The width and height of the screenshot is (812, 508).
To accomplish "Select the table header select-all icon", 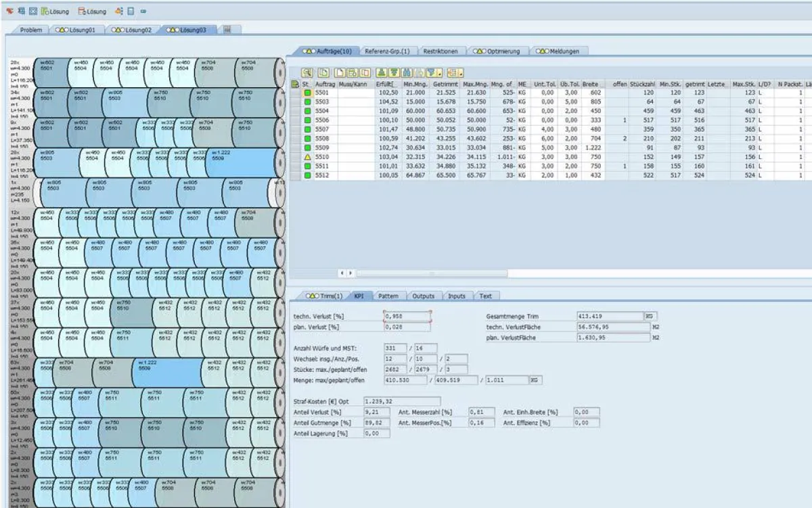I will [x=296, y=84].
